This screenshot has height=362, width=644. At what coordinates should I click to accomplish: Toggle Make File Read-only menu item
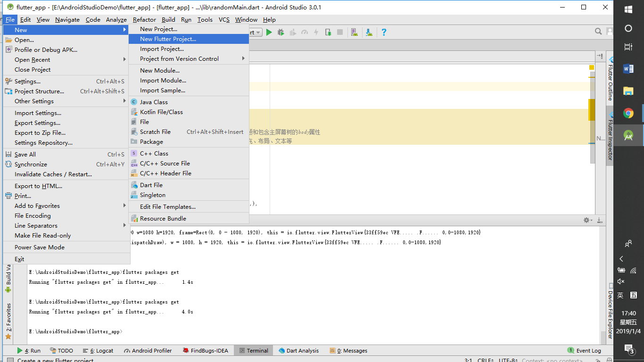coord(66,235)
